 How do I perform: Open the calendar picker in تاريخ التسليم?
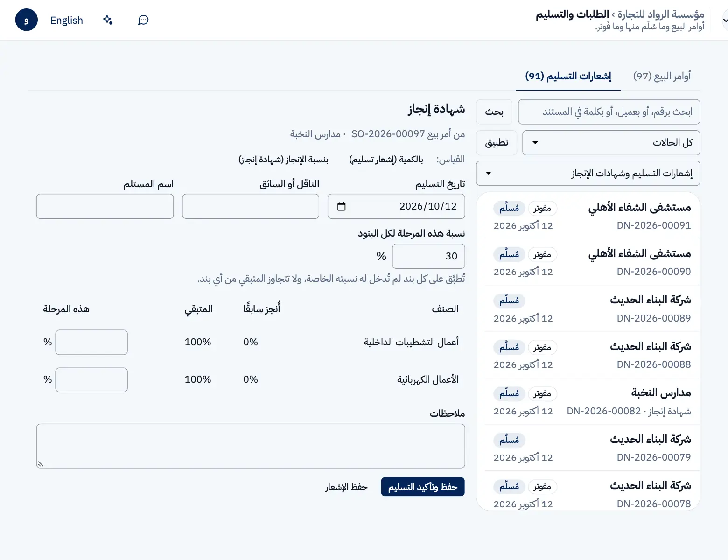point(342,206)
